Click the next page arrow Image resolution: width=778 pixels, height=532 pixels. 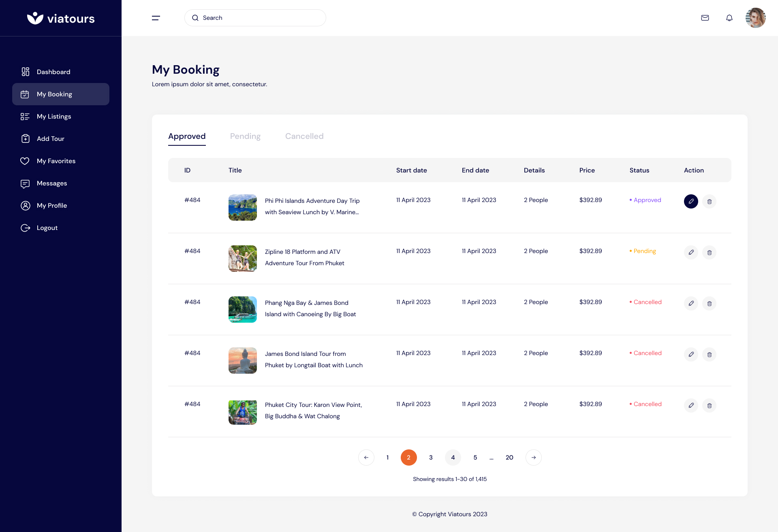[533, 458]
